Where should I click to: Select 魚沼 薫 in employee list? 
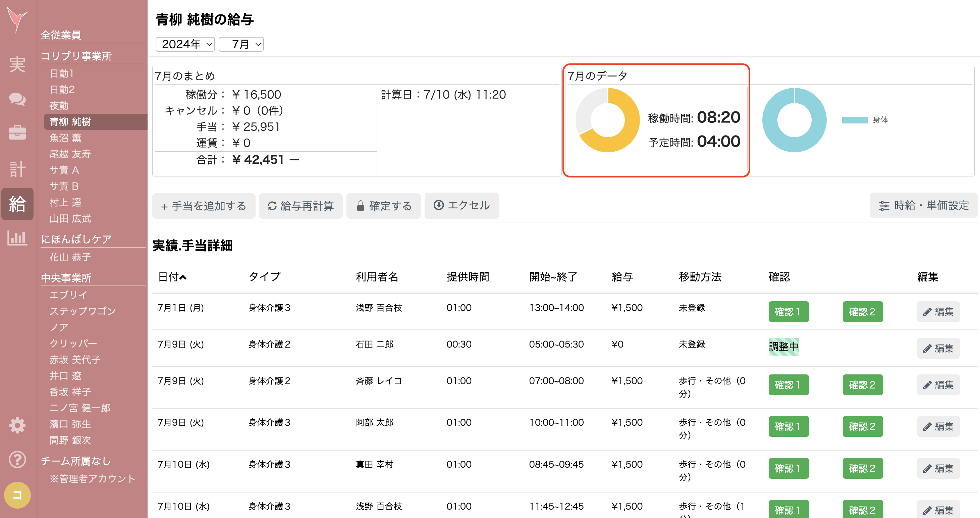65,138
